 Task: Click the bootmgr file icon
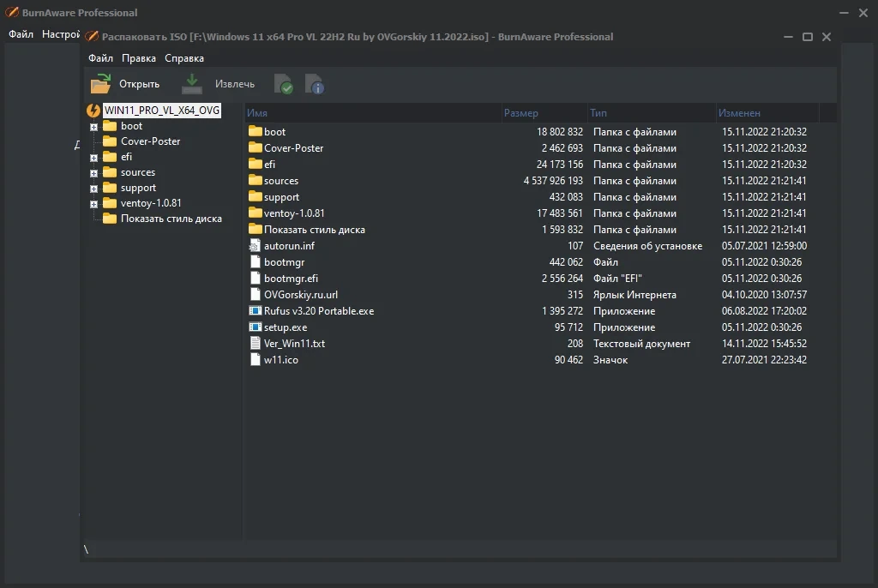tap(256, 262)
